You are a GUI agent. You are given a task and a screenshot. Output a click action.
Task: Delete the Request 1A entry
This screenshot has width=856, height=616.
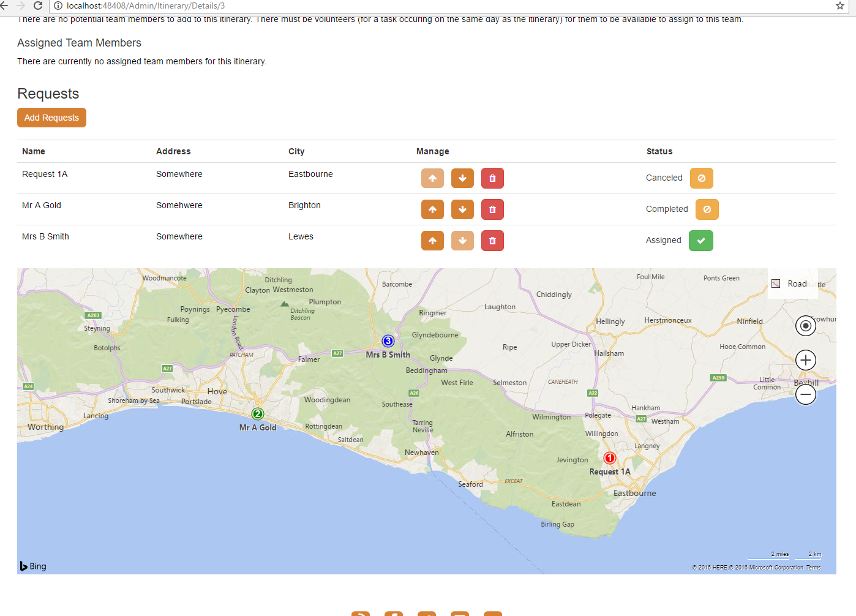492,178
